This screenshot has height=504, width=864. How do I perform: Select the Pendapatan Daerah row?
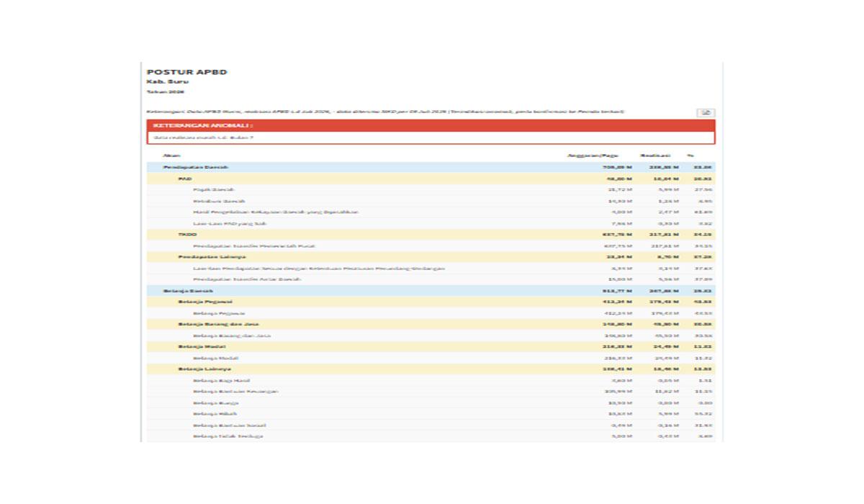click(431, 167)
